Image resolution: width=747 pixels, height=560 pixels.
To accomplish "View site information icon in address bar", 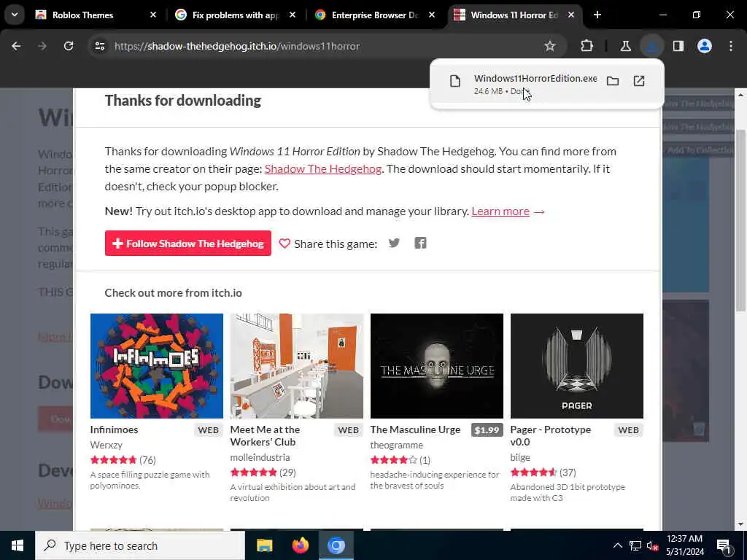I will [99, 46].
